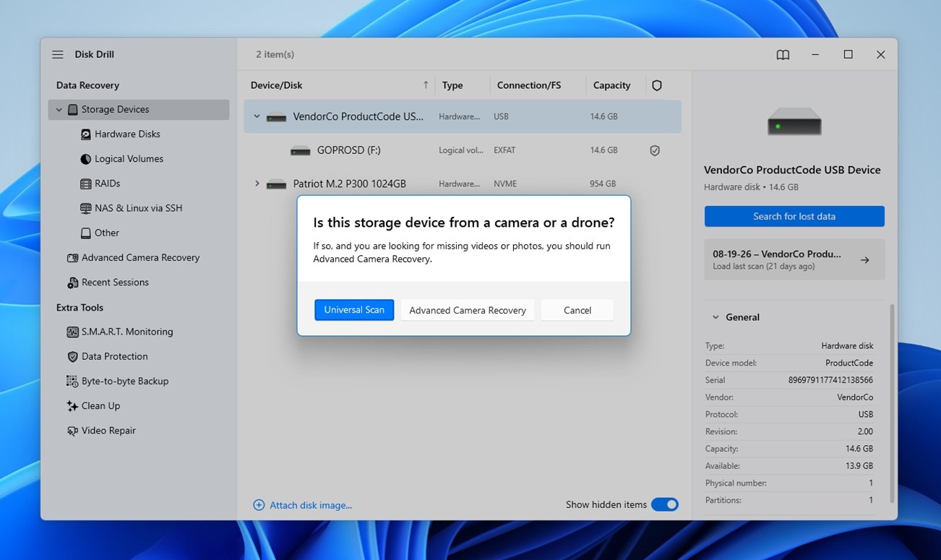The height and width of the screenshot is (560, 941).
Task: Collapse the Storage Devices tree section
Action: [x=59, y=110]
